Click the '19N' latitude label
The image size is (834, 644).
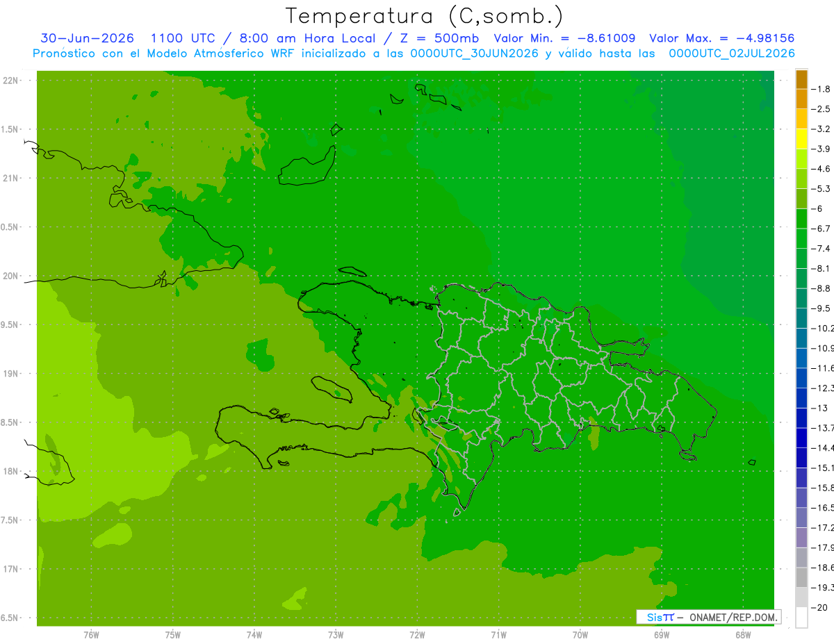pos(11,374)
